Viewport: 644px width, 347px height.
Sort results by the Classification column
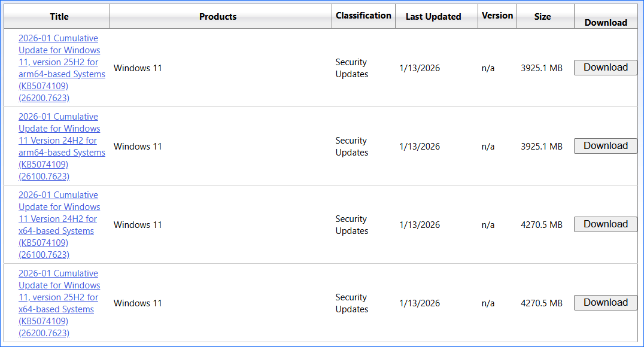pyautogui.click(x=363, y=16)
